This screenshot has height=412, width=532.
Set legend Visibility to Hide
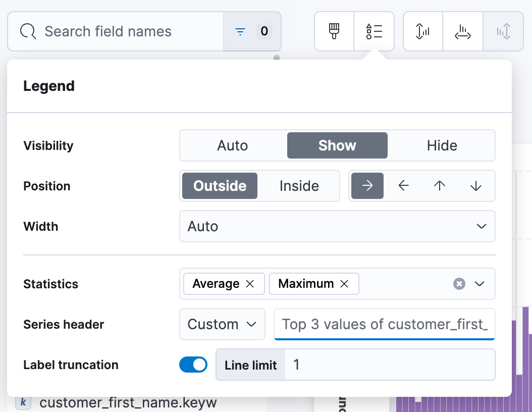[x=442, y=145]
